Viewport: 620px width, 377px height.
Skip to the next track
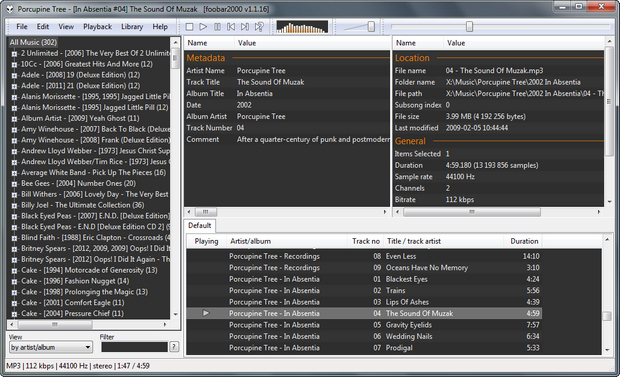[245, 27]
